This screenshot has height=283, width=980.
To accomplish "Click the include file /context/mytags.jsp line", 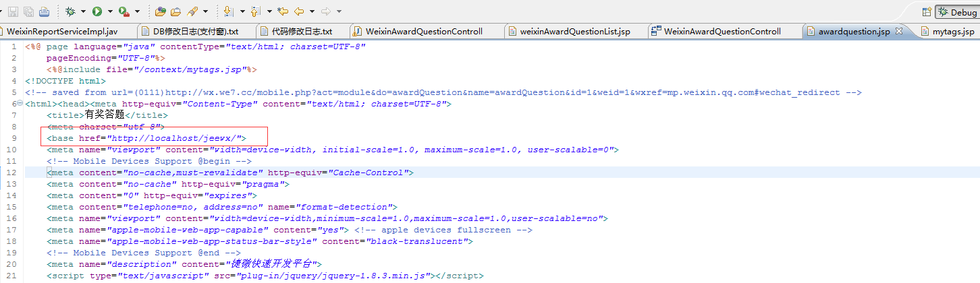I will [x=152, y=69].
